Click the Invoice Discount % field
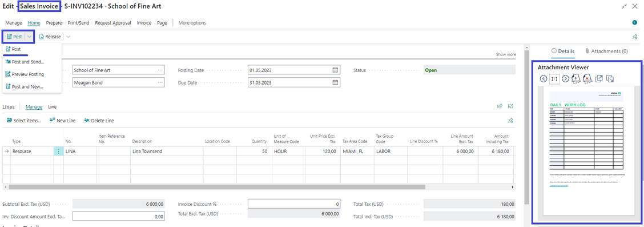The image size is (644, 227). click(x=294, y=204)
